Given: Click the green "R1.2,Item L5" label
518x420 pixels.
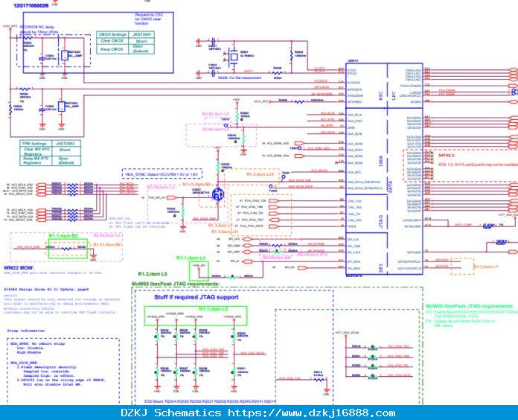Looking at the screenshot, I should click(x=153, y=274).
